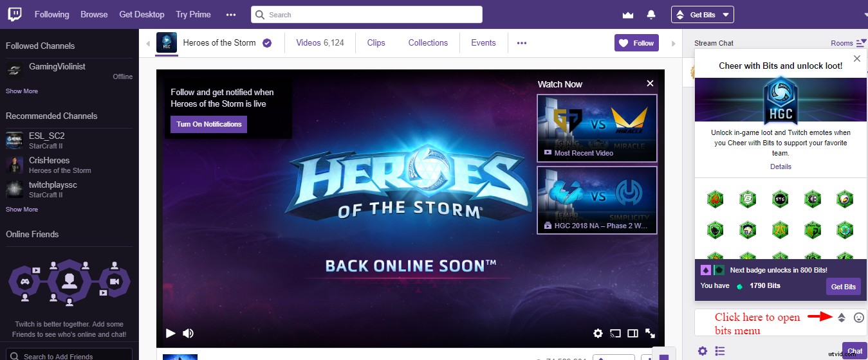Viewport: 868px width, 360px height.
Task: Open the chat settings gear icon
Action: tap(703, 351)
